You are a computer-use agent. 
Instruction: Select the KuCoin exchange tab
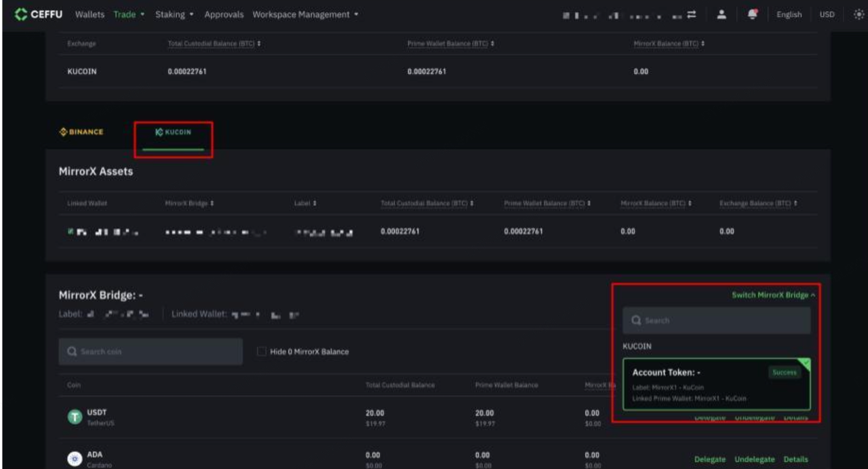point(174,132)
